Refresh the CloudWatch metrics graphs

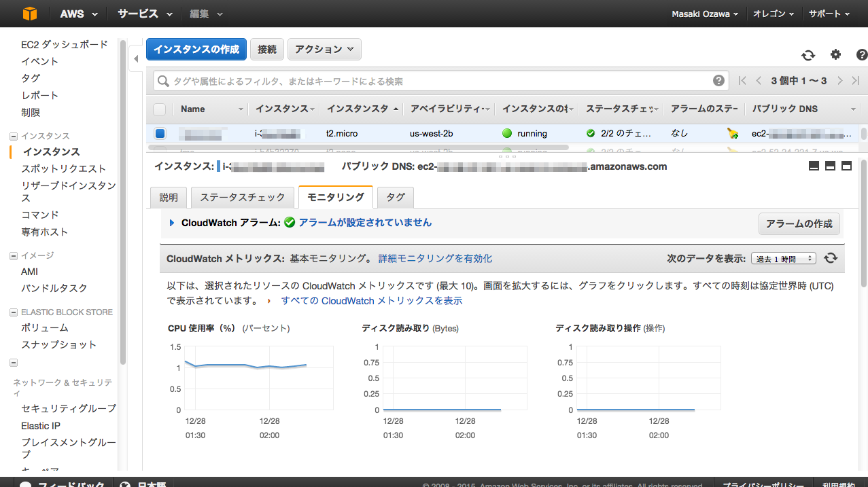(831, 258)
